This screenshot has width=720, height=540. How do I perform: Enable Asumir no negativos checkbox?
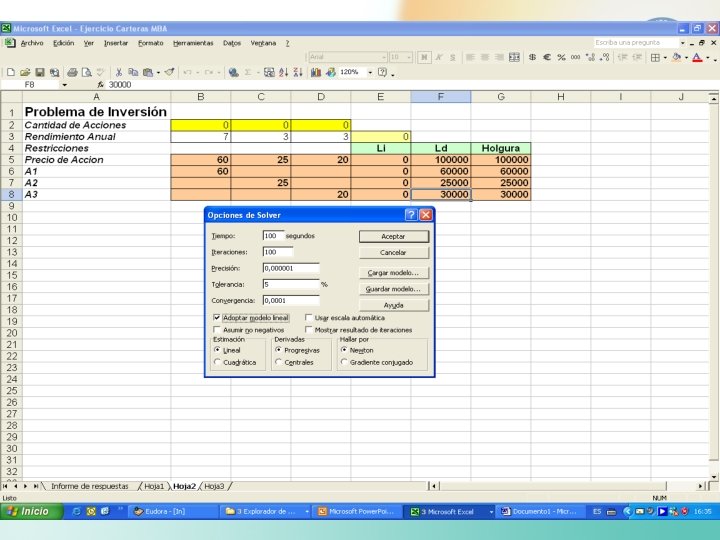click(x=217, y=330)
